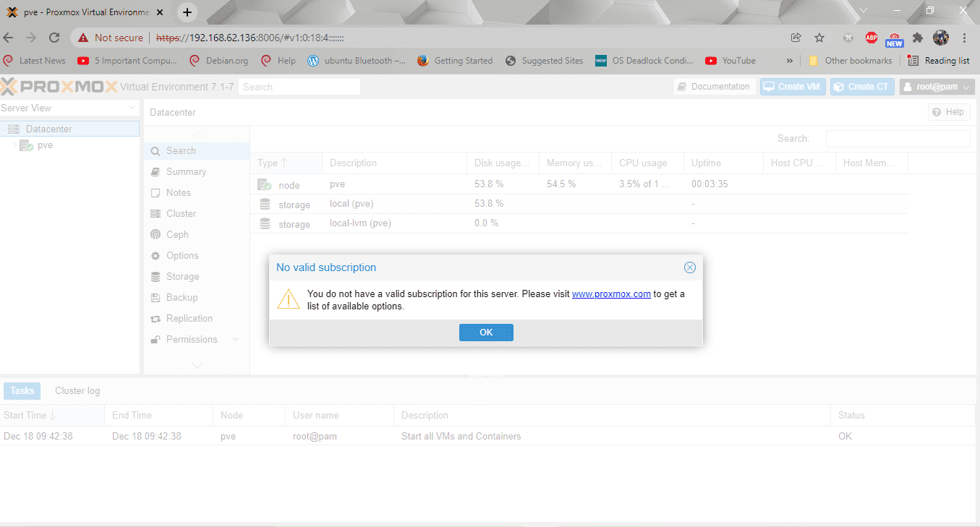Sort tasks by End Time header
This screenshot has height=527, width=980.
tap(158, 415)
